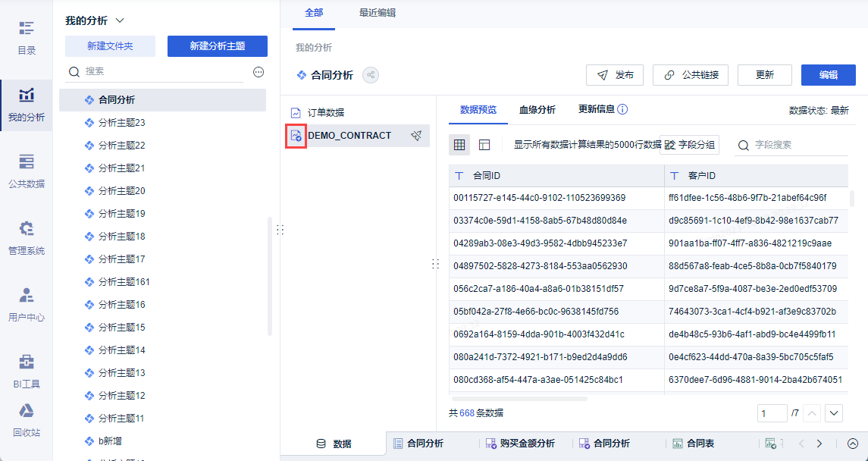Click the blue 编辑 button
The width and height of the screenshot is (868, 461).
828,75
